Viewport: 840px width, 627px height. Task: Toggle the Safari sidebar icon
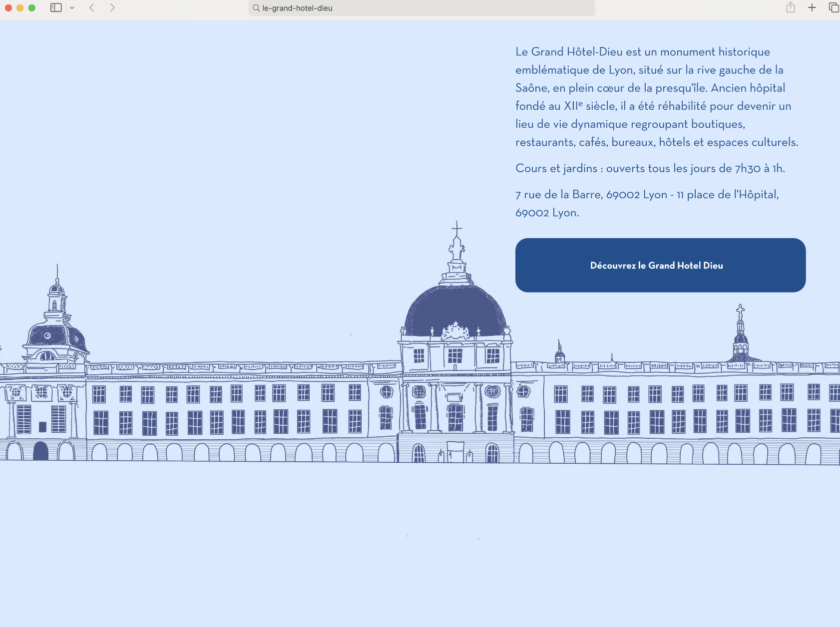(x=56, y=7)
